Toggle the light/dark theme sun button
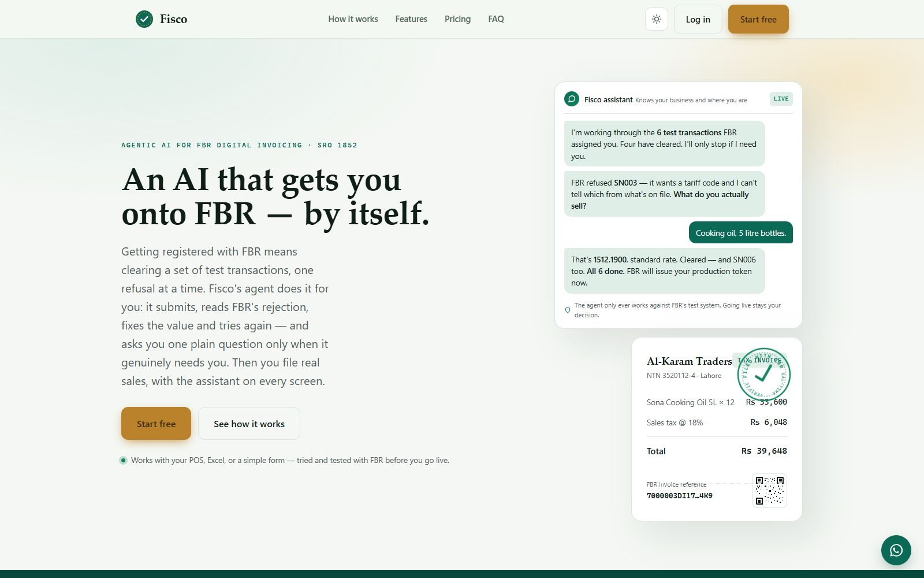Image resolution: width=924 pixels, height=578 pixels. coord(657,19)
